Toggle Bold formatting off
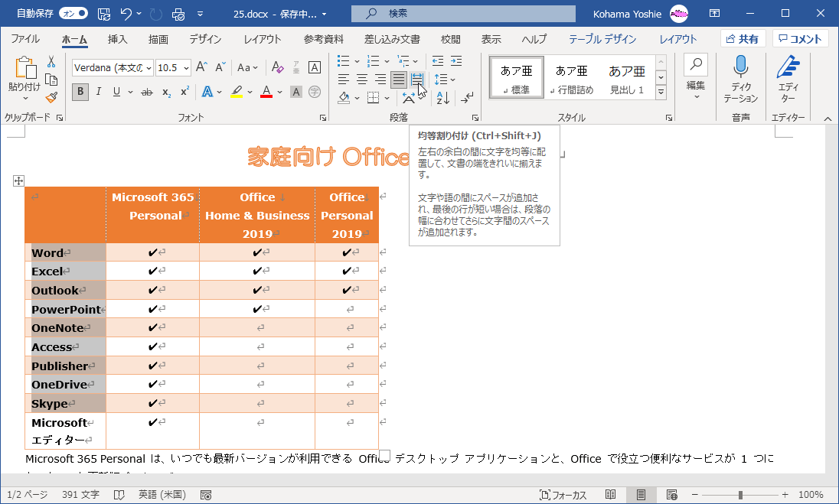The height and width of the screenshot is (504, 839). tap(80, 92)
